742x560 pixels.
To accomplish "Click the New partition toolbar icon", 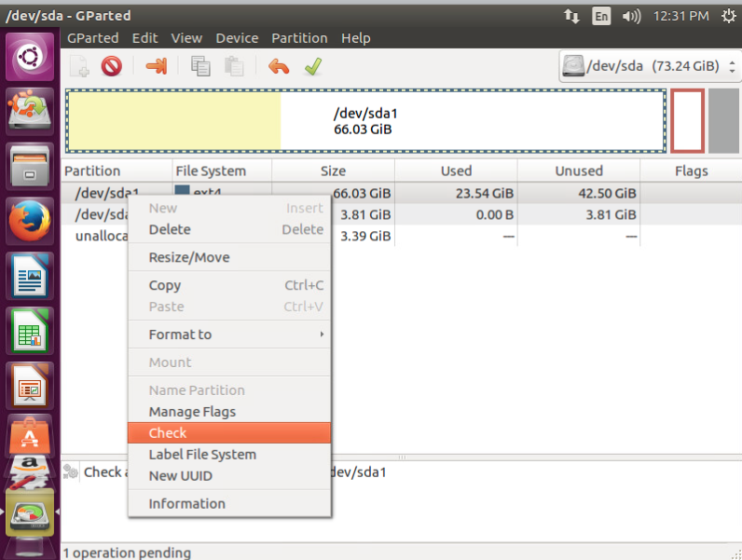I will [79, 66].
